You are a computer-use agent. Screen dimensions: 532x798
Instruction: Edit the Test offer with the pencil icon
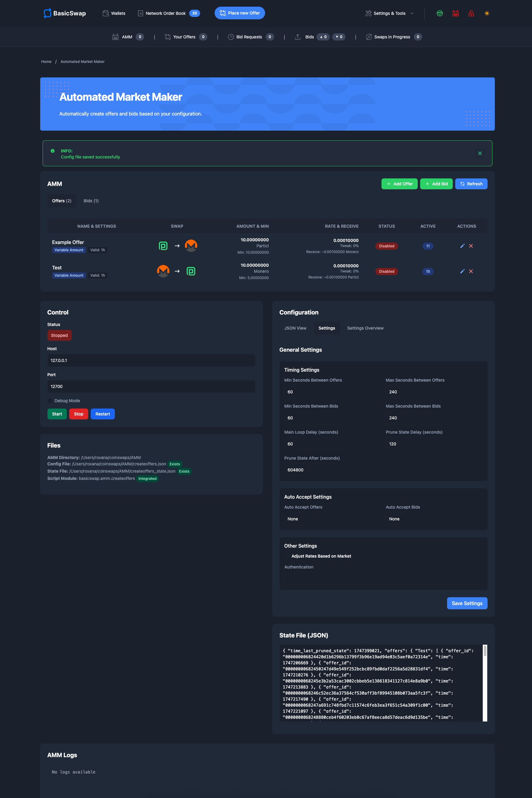[462, 271]
